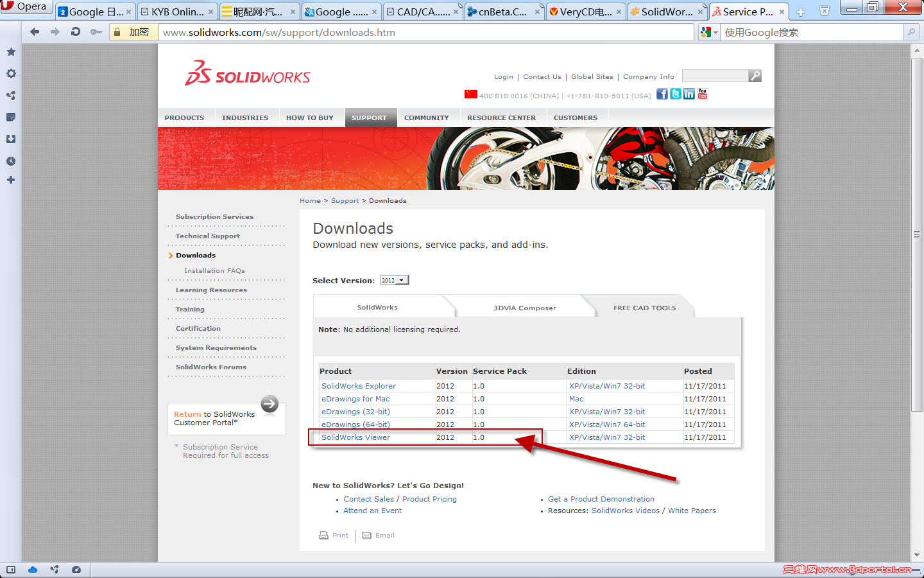Open the gear panel in Opera sidebar
The width and height of the screenshot is (924, 578).
pyautogui.click(x=11, y=74)
